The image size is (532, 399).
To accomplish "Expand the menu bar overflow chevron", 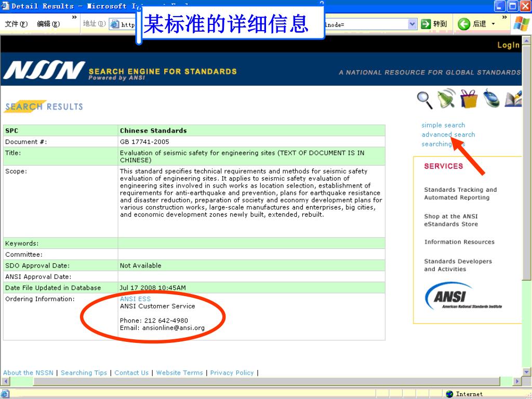I will pyautogui.click(x=74, y=17).
